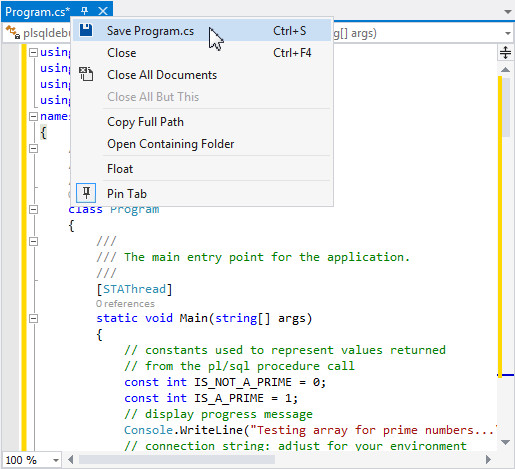Viewport: 515px width, 469px height.
Task: Click the Main method name
Action: pyautogui.click(x=194, y=318)
